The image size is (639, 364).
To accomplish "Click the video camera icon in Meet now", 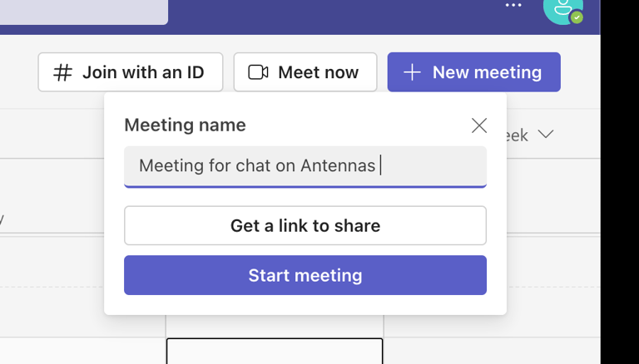I will tap(258, 72).
